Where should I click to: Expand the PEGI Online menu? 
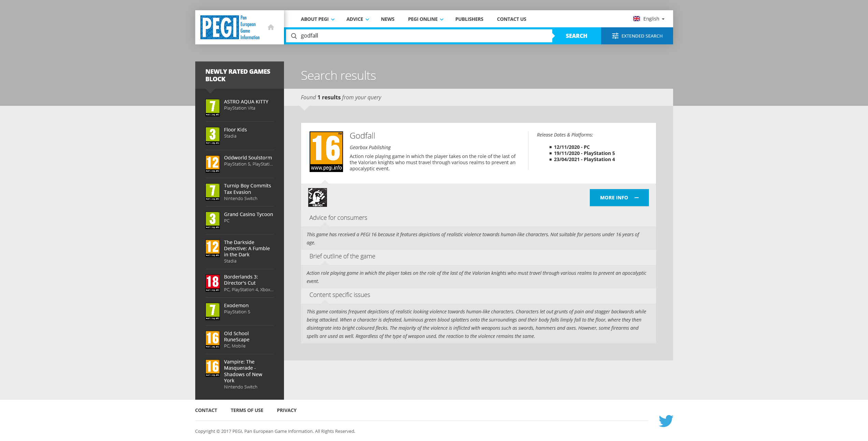click(425, 19)
